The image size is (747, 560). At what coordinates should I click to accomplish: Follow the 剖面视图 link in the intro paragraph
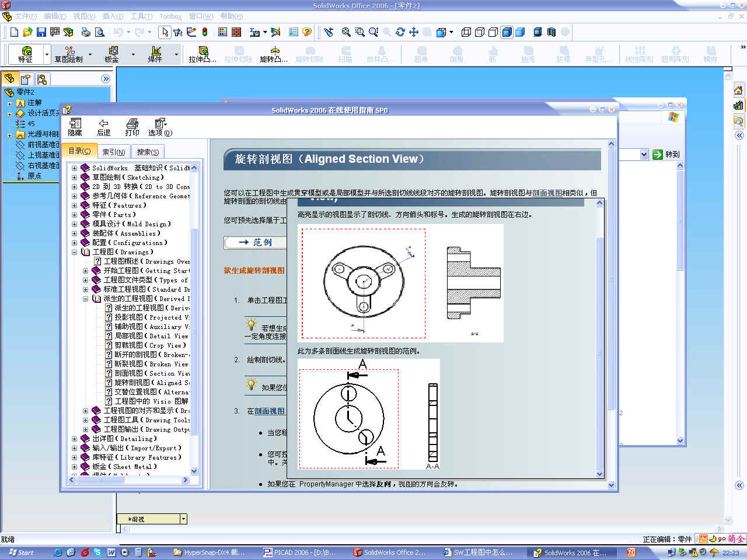coord(547,192)
